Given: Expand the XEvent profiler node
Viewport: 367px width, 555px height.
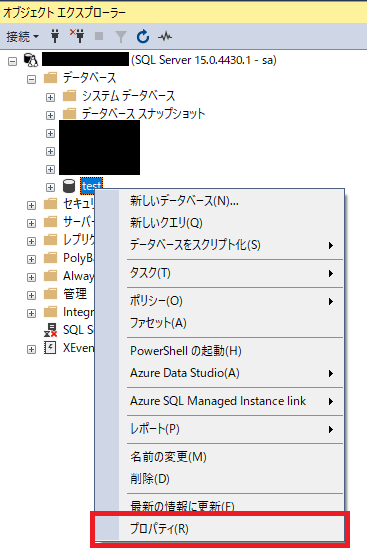Looking at the screenshot, I should pyautogui.click(x=31, y=350).
